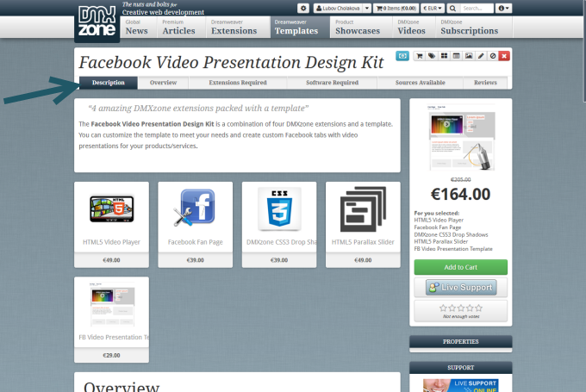Click the Facebook Video Presentation Design Kit title
Image resolution: width=586 pixels, height=392 pixels.
click(x=231, y=62)
